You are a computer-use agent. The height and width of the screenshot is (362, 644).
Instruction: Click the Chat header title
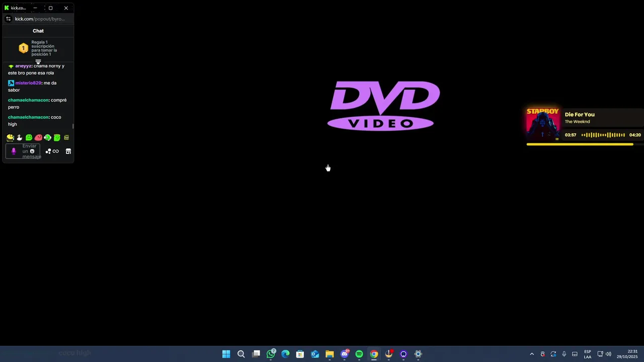(38, 31)
